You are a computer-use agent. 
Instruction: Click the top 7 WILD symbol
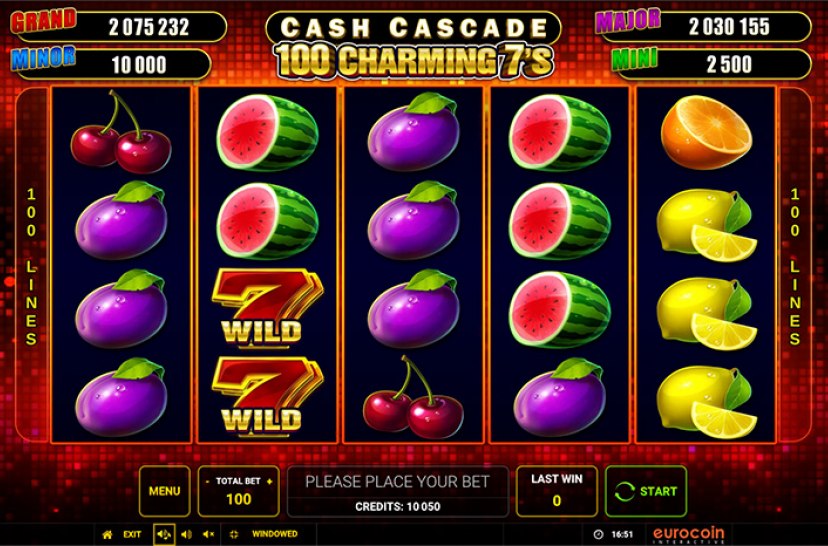[x=267, y=308]
